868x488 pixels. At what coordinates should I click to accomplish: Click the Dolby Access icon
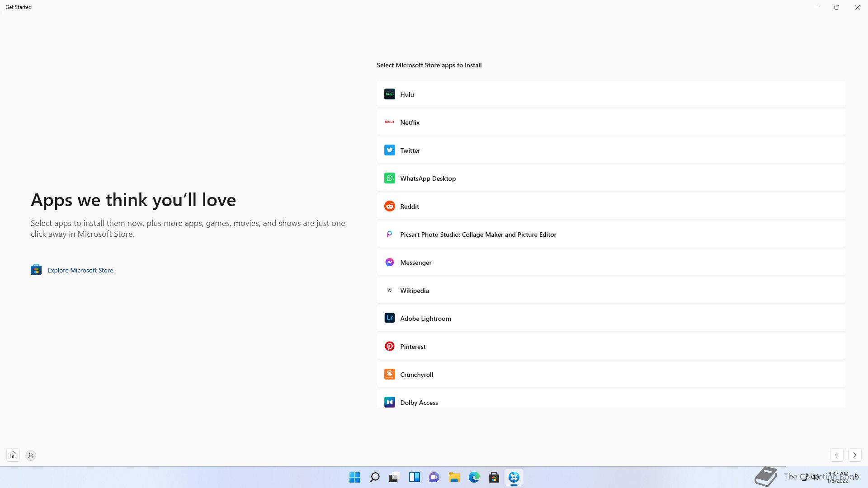coord(389,402)
